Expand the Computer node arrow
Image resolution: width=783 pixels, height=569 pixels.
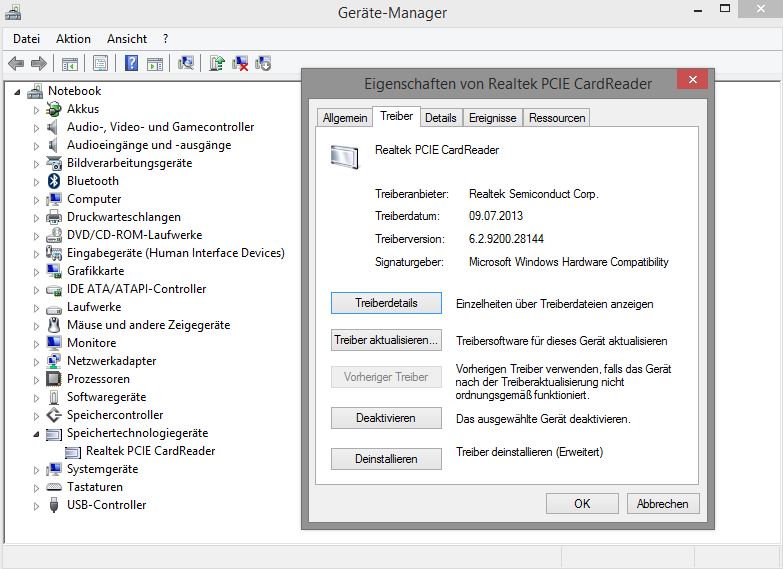click(36, 200)
